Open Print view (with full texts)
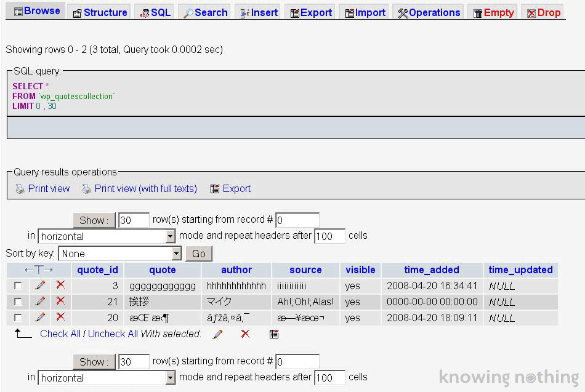This screenshot has width=585, height=392. coord(145,189)
